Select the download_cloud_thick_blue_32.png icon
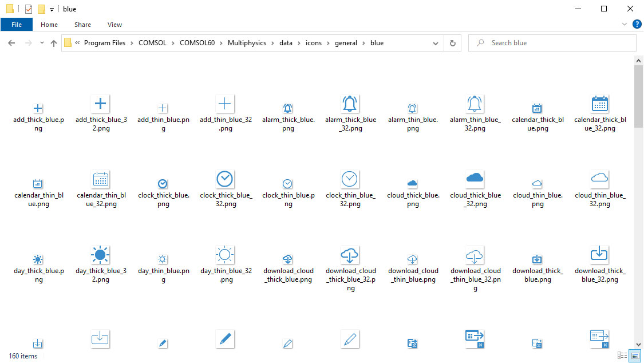Viewport: 644px width, 363px height. [350, 255]
